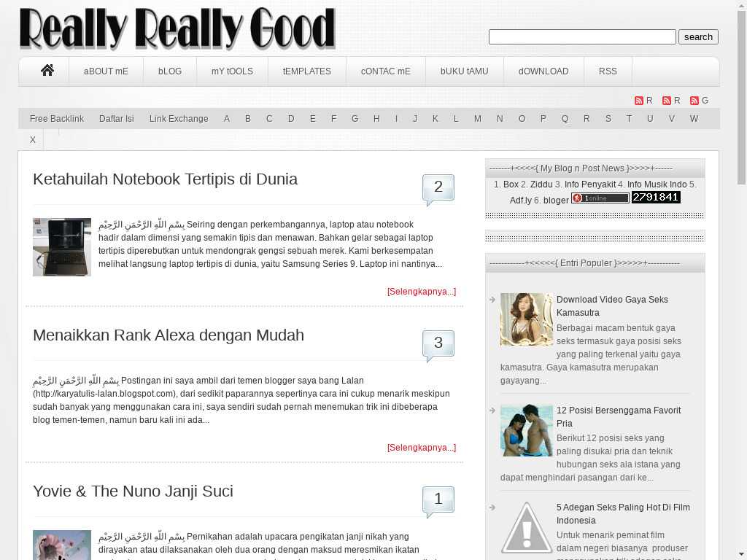Select letter M in alphabet index

[477, 119]
